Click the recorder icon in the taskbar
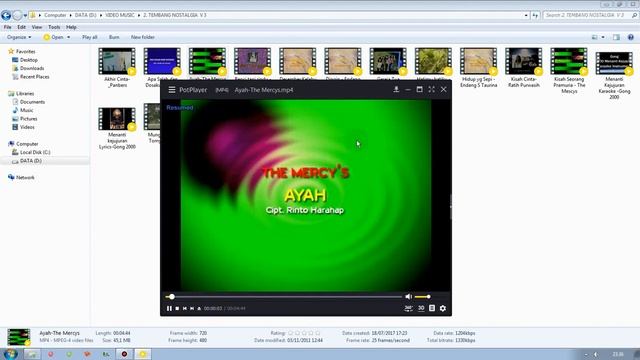Image resolution: width=640 pixels, height=360 pixels. tap(124, 354)
